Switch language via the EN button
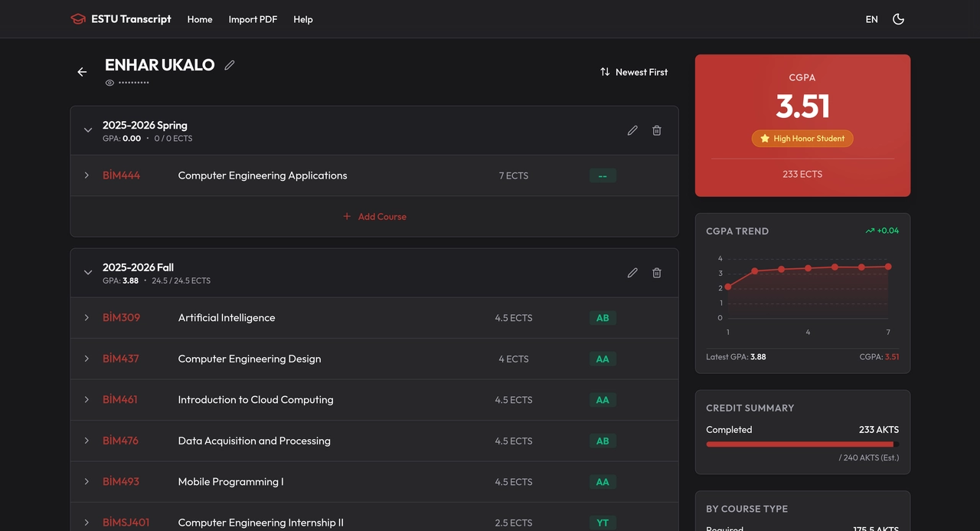980x531 pixels. click(x=871, y=19)
